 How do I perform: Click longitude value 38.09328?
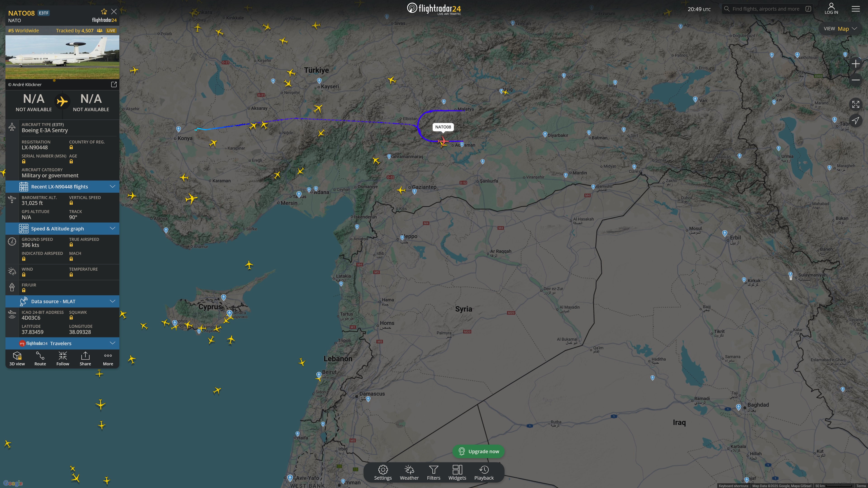coord(80,332)
